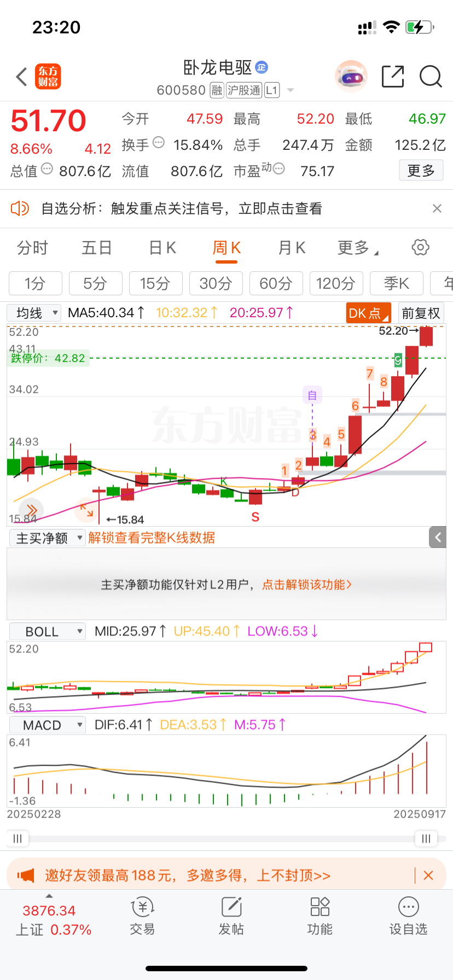Open chart settings gear icon
Screen dimensions: 453x980
coord(420,247)
